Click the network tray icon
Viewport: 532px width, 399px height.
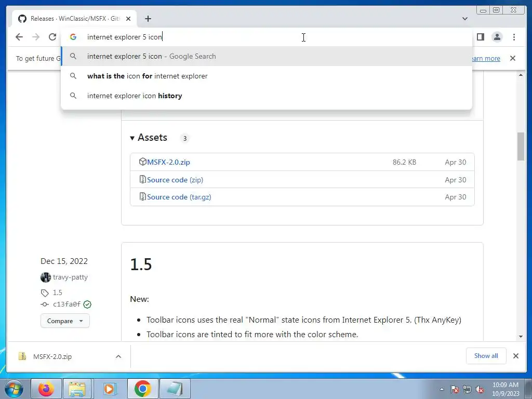[x=467, y=389]
